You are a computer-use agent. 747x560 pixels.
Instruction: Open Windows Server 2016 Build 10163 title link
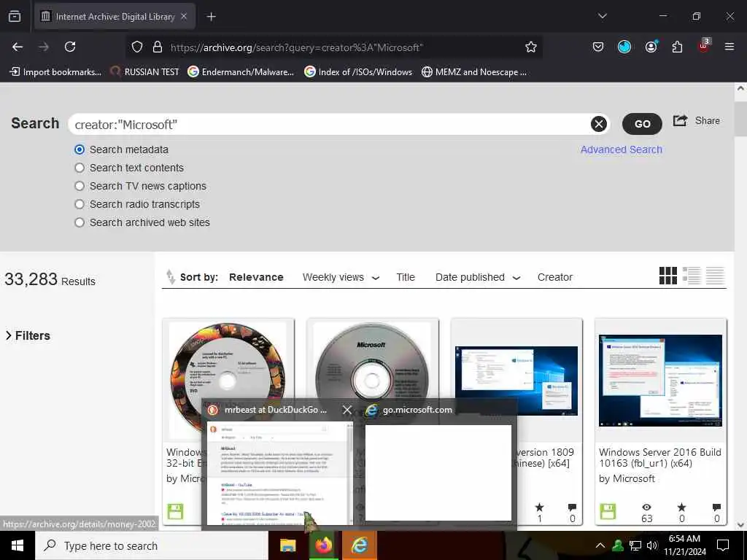pyautogui.click(x=659, y=458)
